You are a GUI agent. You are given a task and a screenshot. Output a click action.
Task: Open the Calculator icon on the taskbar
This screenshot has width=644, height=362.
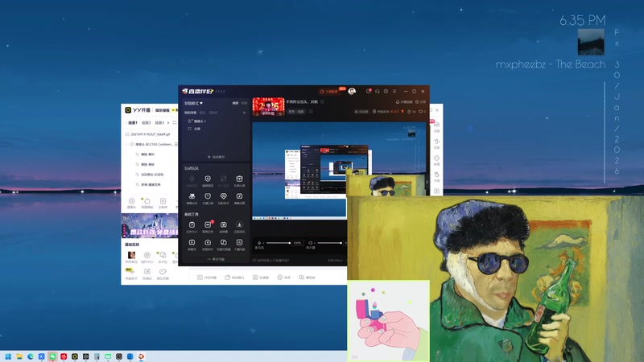click(97, 356)
